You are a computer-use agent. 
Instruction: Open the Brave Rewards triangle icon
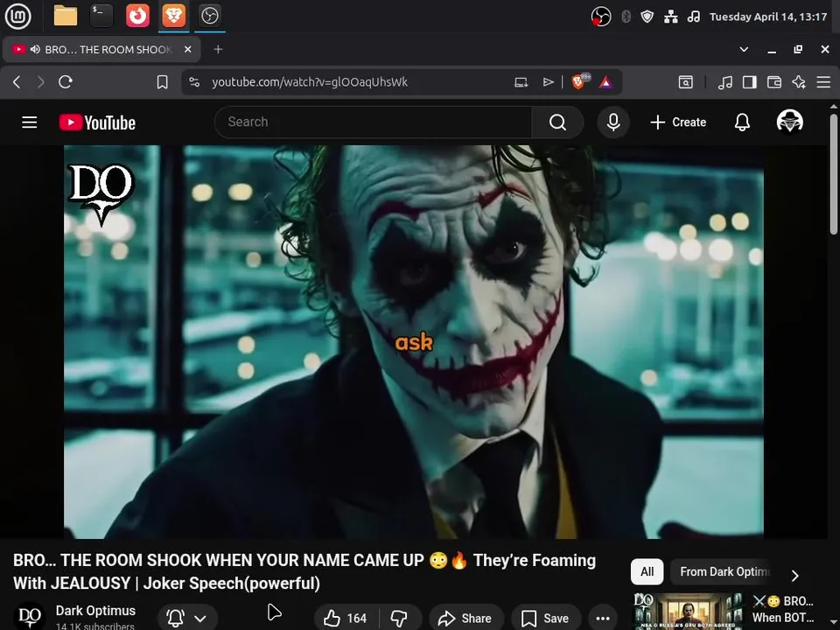click(605, 82)
